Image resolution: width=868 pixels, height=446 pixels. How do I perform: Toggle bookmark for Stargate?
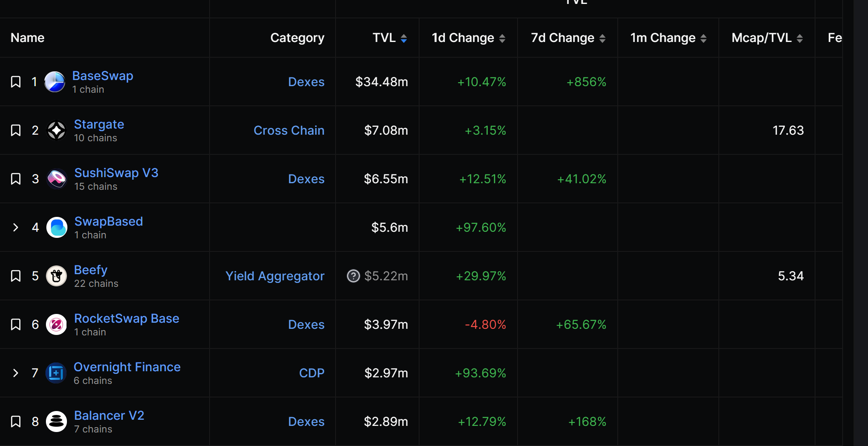tap(16, 130)
